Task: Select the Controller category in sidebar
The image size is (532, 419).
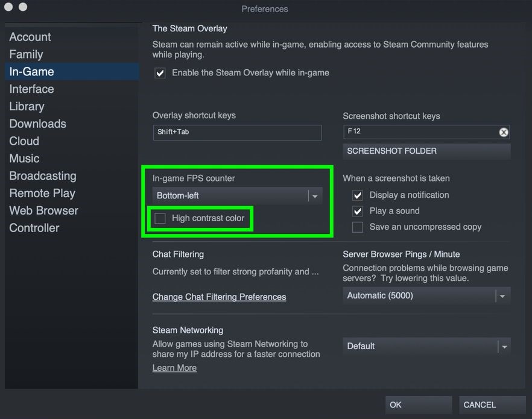Action: pyautogui.click(x=34, y=228)
